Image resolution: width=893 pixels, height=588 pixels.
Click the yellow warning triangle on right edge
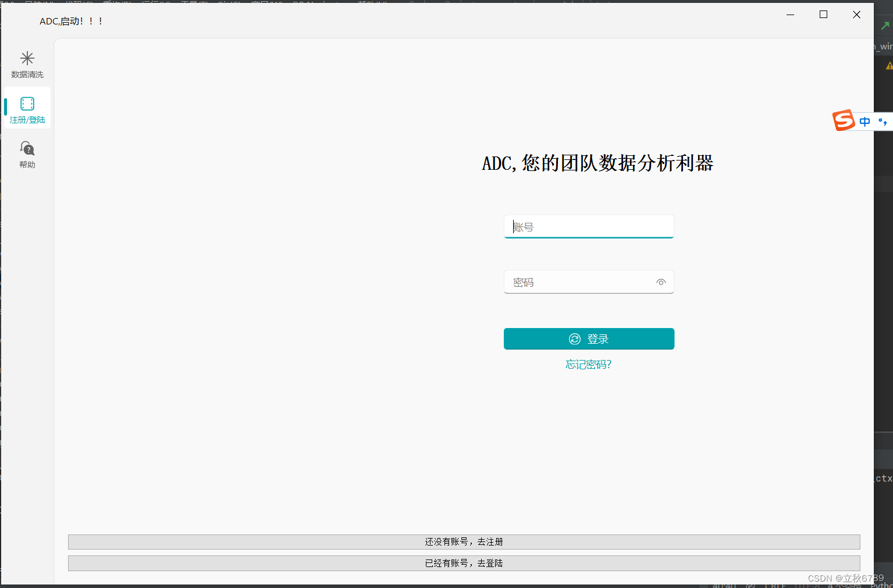click(x=889, y=65)
